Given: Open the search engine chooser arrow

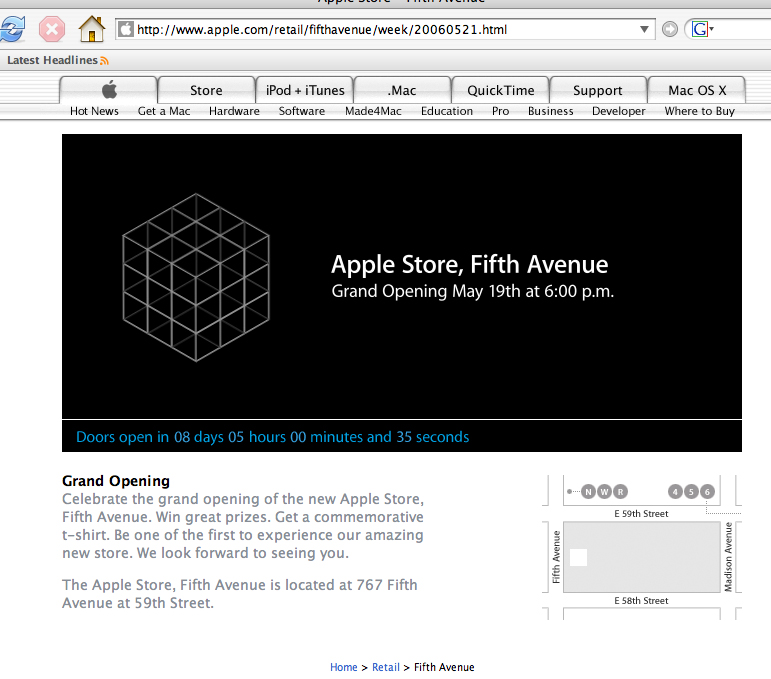Looking at the screenshot, I should coord(711,29).
